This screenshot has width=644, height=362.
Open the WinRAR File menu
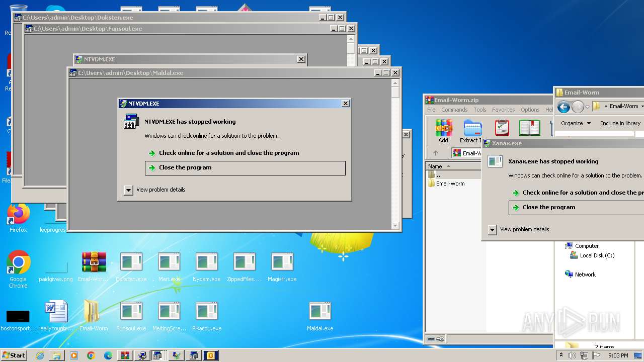431,110
